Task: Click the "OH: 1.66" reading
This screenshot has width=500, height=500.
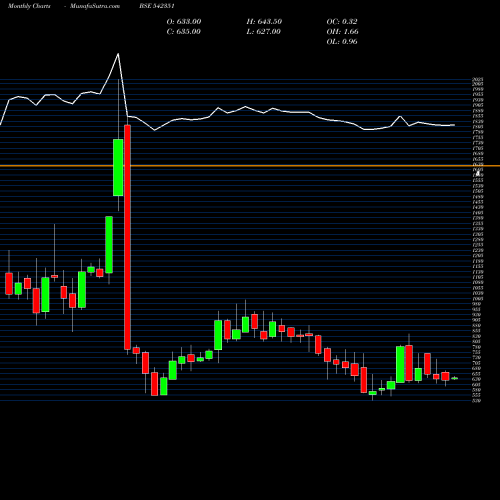Action: pyautogui.click(x=342, y=31)
